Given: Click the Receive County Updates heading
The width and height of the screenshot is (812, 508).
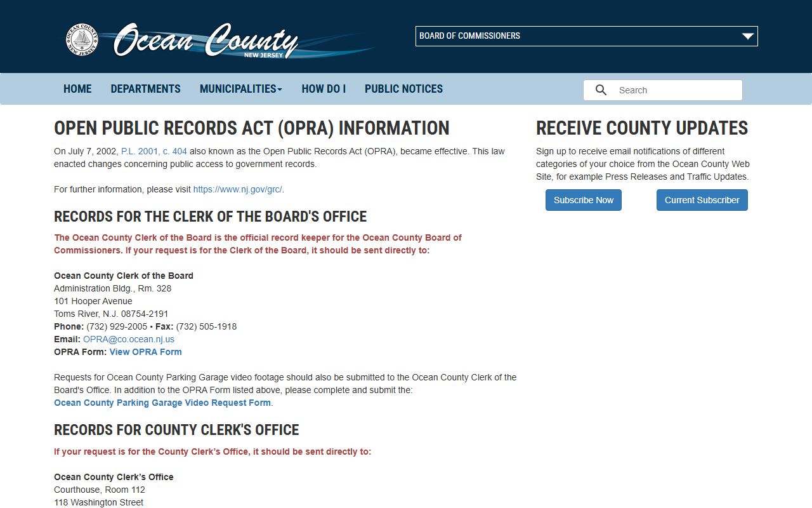Looking at the screenshot, I should [642, 128].
